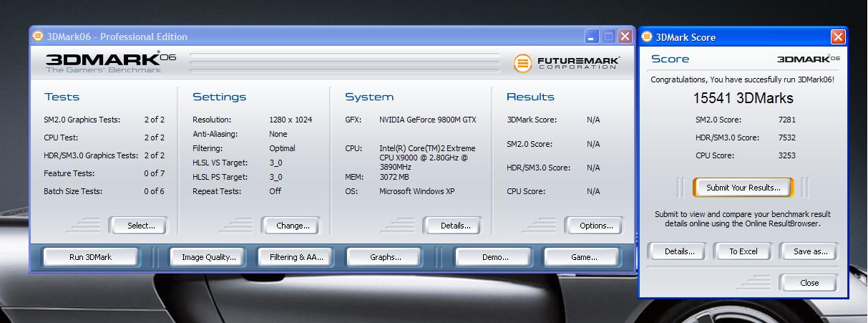Open the Image Quality tool
Screen dimensions: 868x323
click(x=208, y=257)
